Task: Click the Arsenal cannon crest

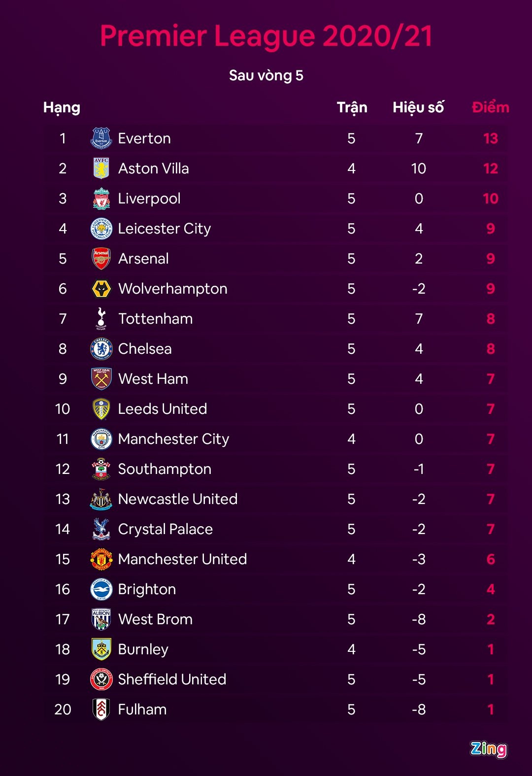Action: tap(101, 259)
